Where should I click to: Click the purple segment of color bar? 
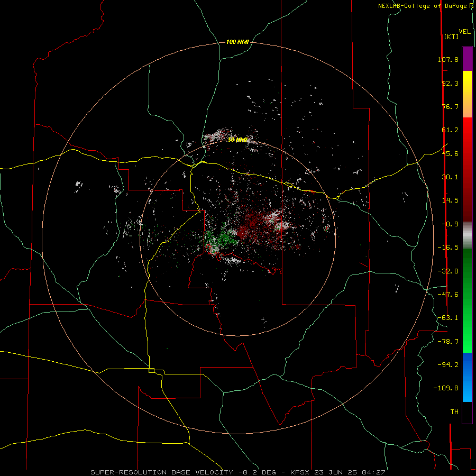click(467, 59)
